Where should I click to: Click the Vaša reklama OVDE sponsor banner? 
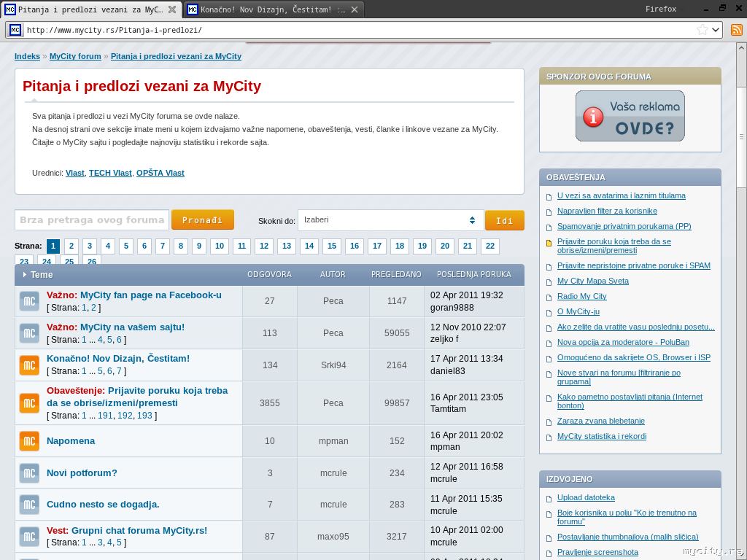click(x=630, y=116)
